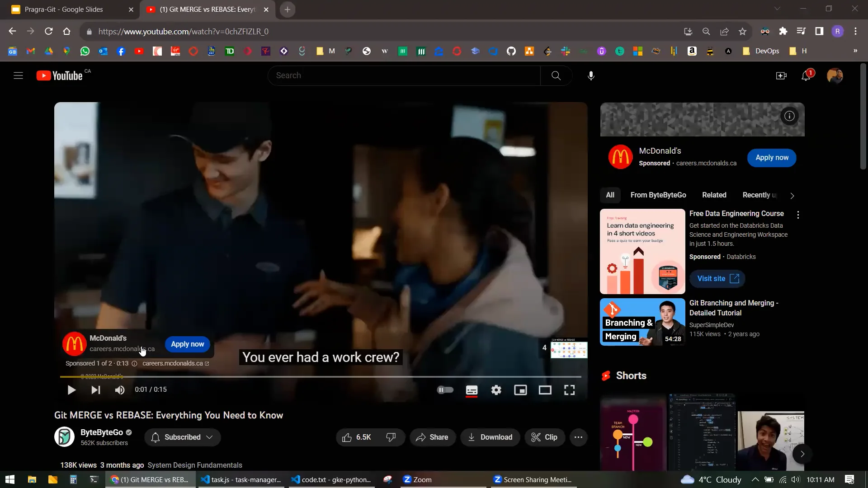Select the All filter chip
The image size is (868, 488).
pyautogui.click(x=610, y=195)
